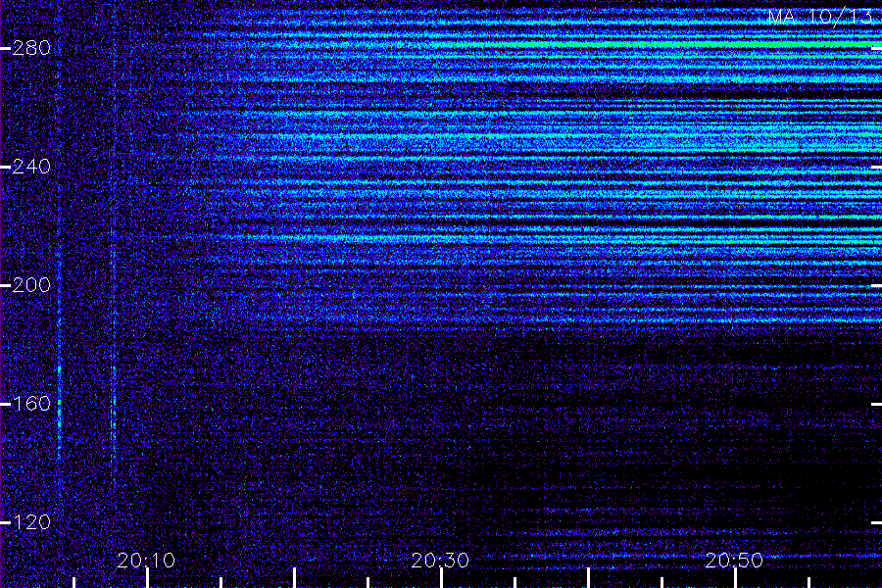Click the 120 frequency axis label
Viewport: 882px width, 588px height.
point(31,522)
